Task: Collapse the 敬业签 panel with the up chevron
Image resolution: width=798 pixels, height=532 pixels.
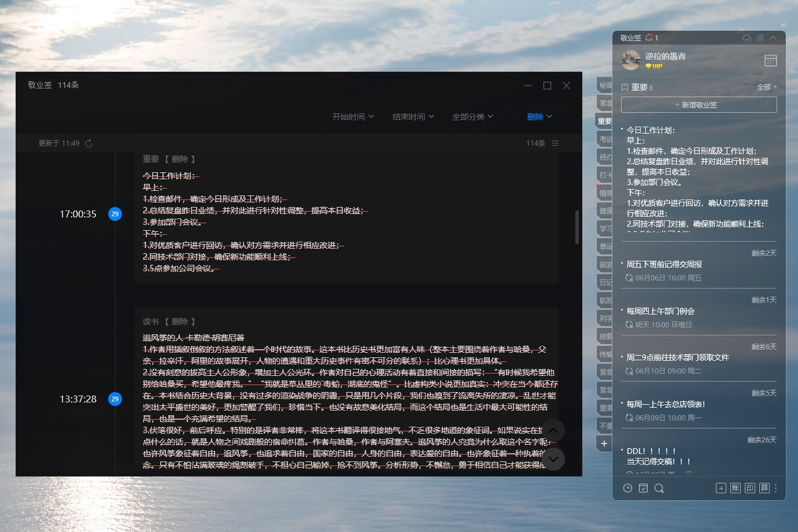Action: click(x=773, y=38)
